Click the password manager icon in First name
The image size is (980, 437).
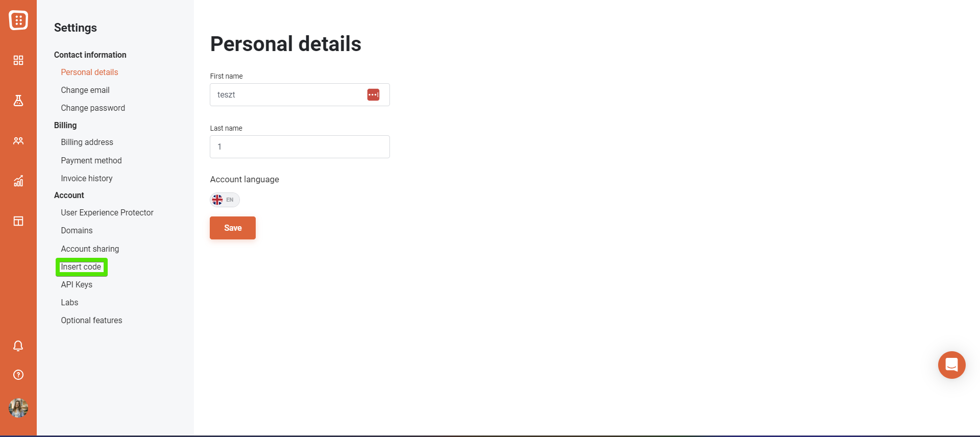(373, 95)
